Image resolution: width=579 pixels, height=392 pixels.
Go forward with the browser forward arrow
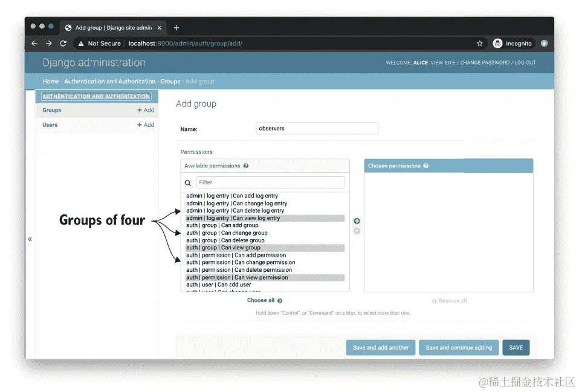(49, 43)
